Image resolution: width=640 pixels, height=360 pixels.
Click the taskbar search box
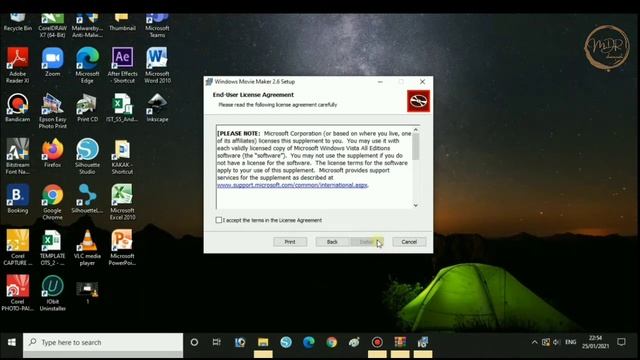pos(103,342)
